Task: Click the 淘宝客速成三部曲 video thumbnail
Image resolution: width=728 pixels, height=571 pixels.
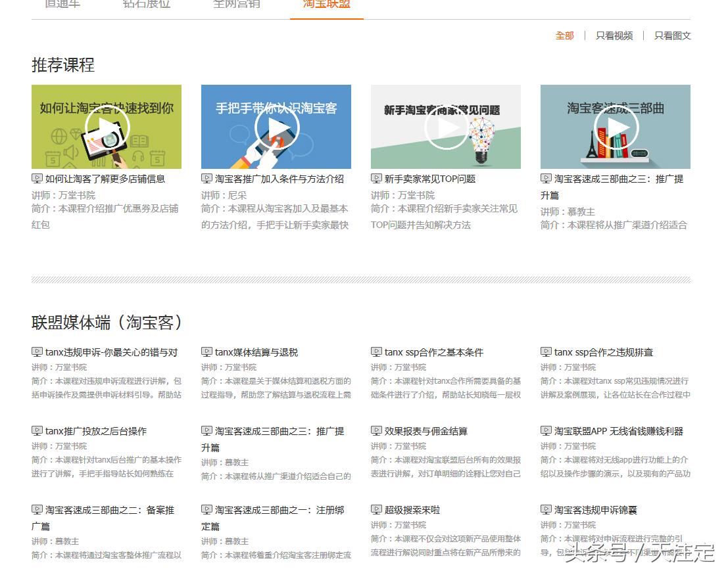Action: 616,126
